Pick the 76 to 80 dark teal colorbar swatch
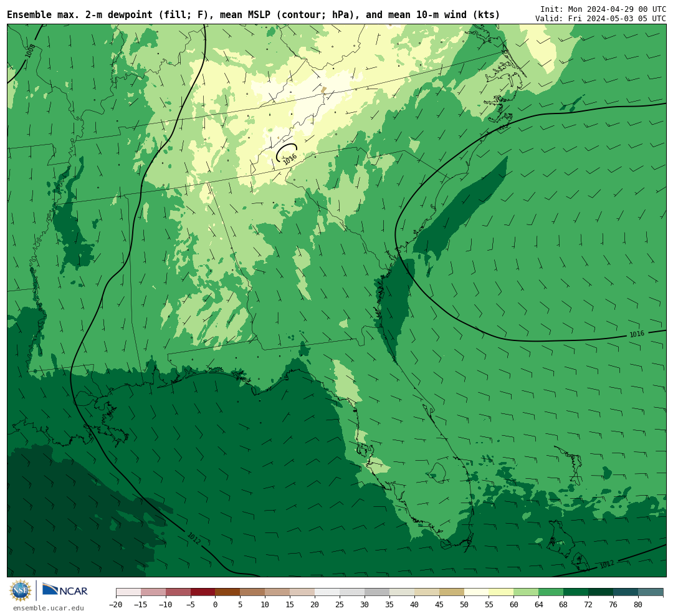 pos(626,592)
